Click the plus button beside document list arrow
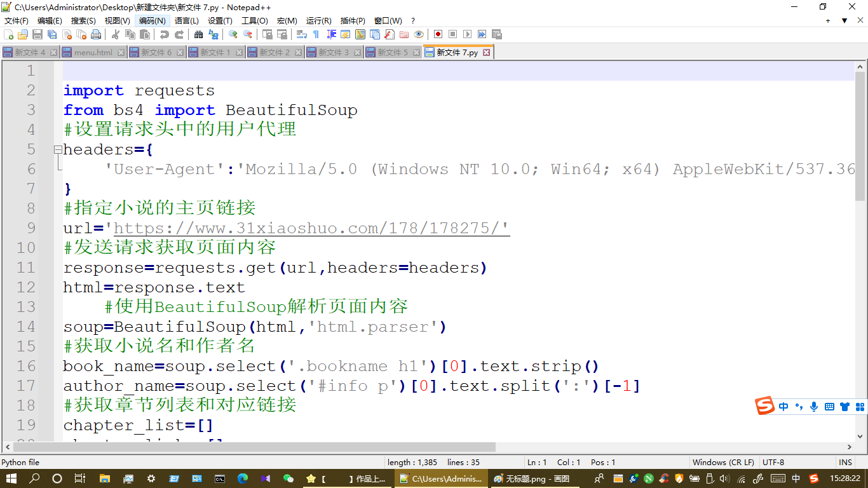 828,21
